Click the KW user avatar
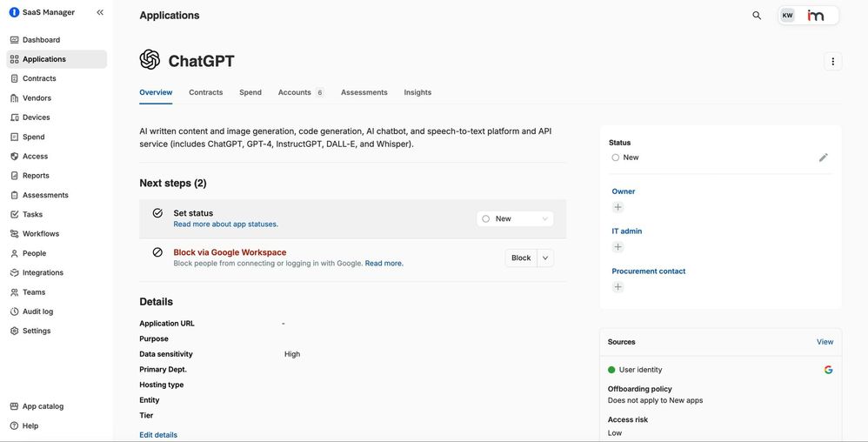This screenshot has height=442, width=868. pos(787,16)
